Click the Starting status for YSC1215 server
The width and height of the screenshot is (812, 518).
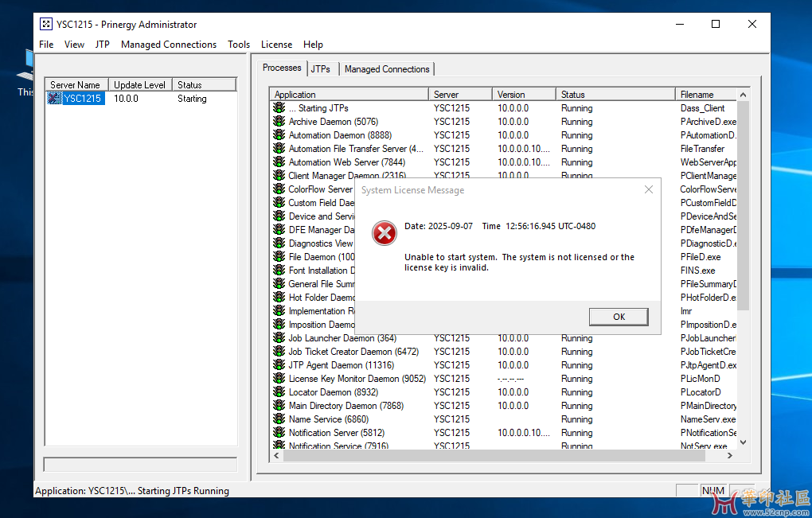pyautogui.click(x=192, y=99)
